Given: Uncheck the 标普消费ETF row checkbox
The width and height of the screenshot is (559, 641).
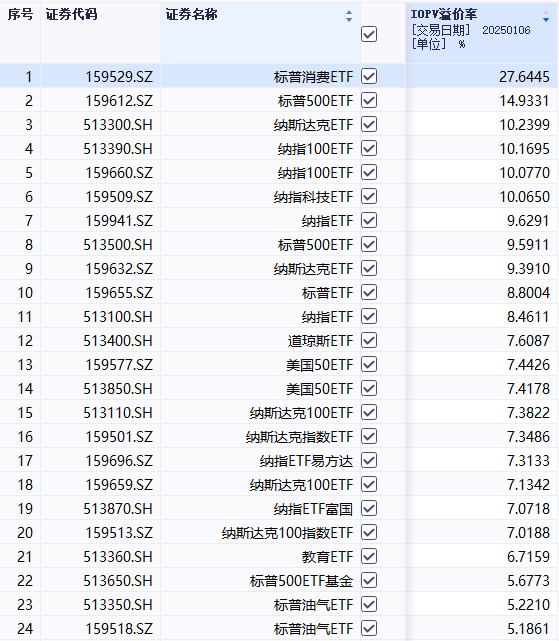Looking at the screenshot, I should coord(369,76).
